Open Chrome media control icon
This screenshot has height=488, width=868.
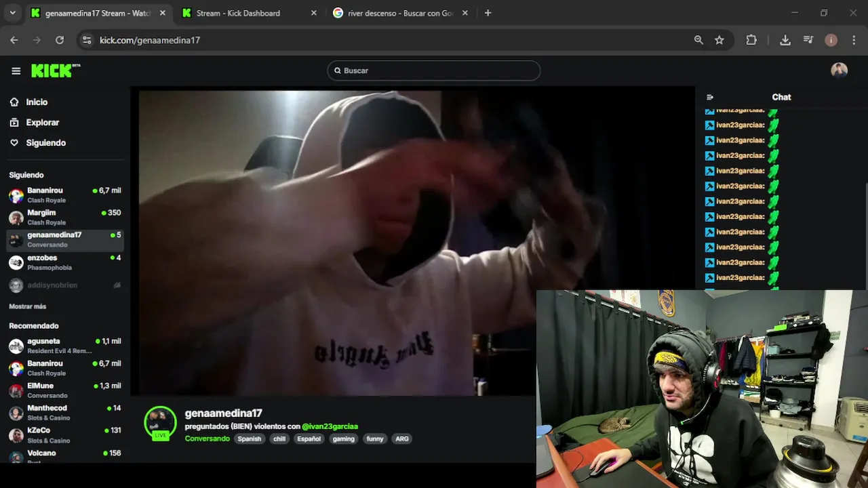808,40
